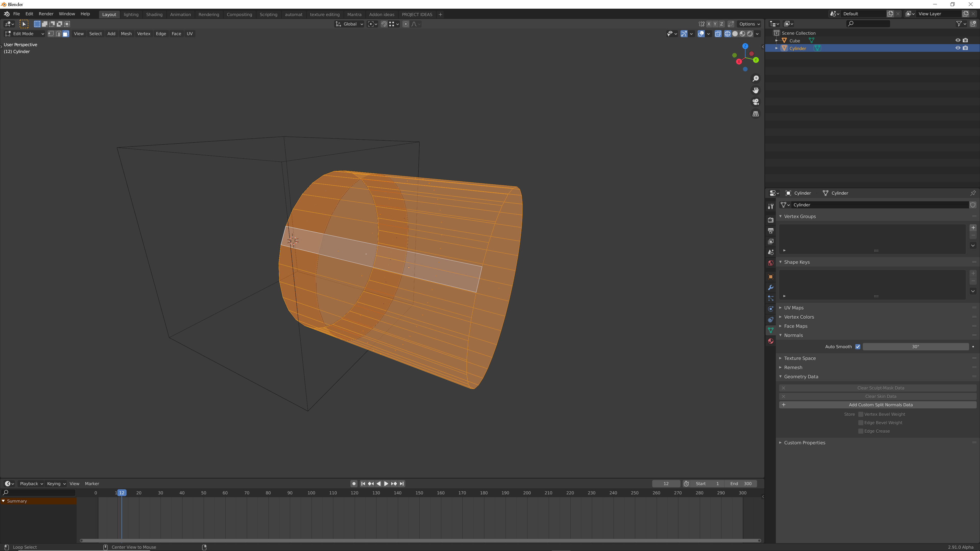Screen dimensions: 980x551
Task: Hide Cube in viewport via its eye icon
Action: 958,40
